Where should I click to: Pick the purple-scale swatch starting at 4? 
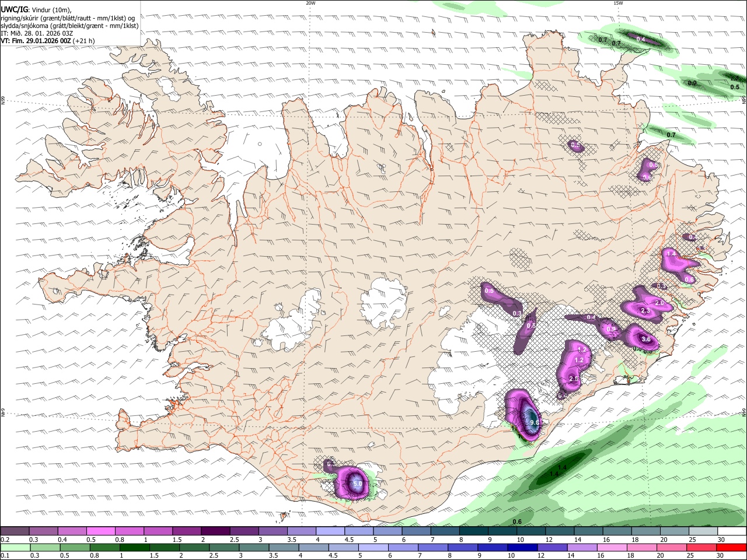click(x=330, y=531)
